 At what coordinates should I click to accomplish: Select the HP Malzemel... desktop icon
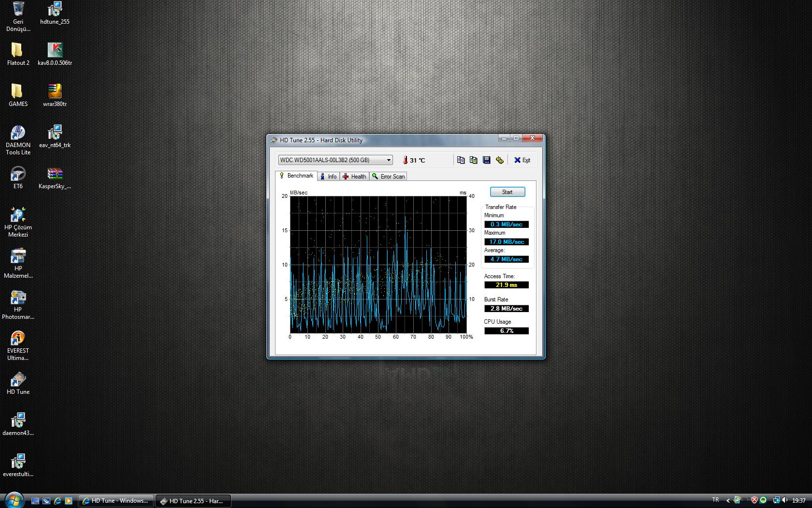coord(18,264)
